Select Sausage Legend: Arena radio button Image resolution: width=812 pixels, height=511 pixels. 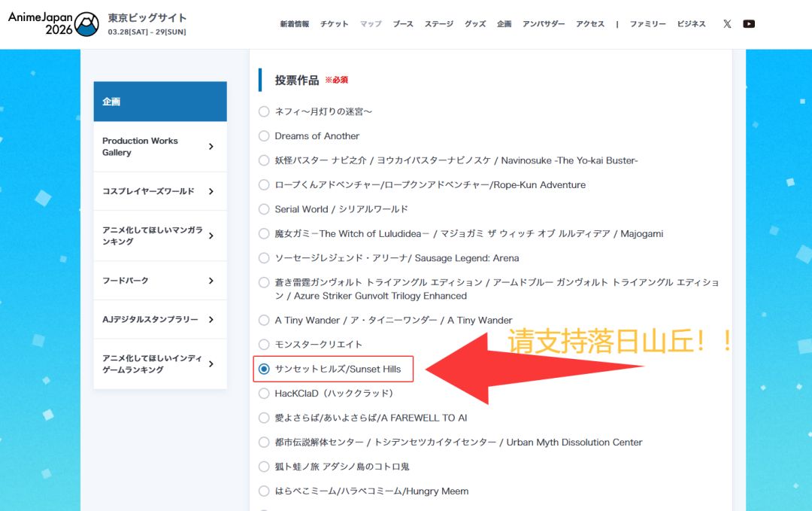[x=264, y=257]
